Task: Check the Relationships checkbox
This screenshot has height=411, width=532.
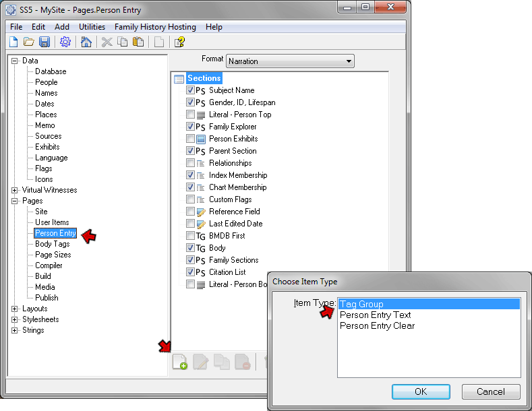Action: pyautogui.click(x=190, y=163)
